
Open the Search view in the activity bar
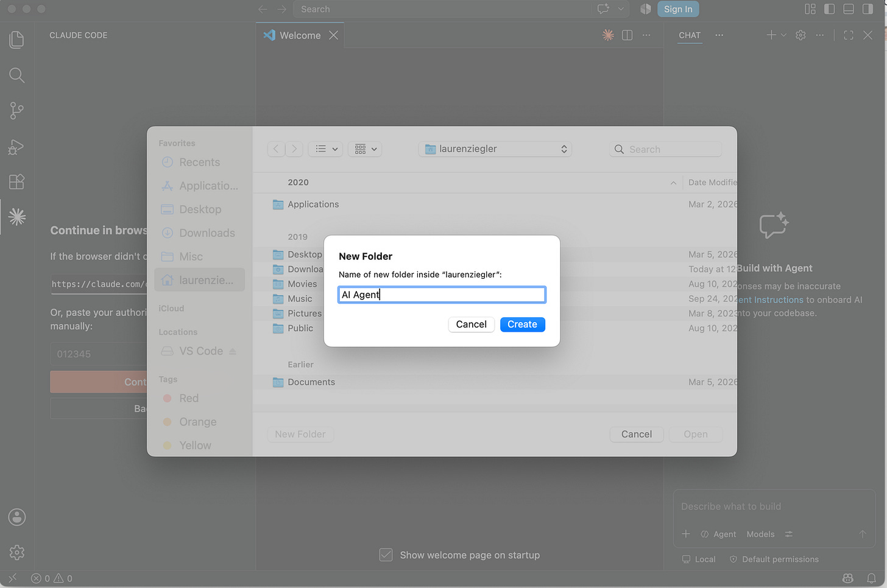17,75
